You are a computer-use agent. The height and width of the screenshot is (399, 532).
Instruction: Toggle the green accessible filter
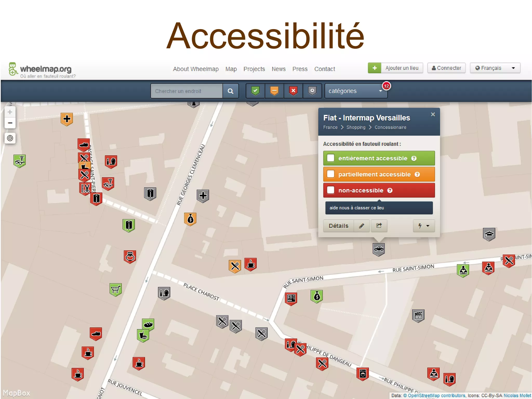[255, 91]
